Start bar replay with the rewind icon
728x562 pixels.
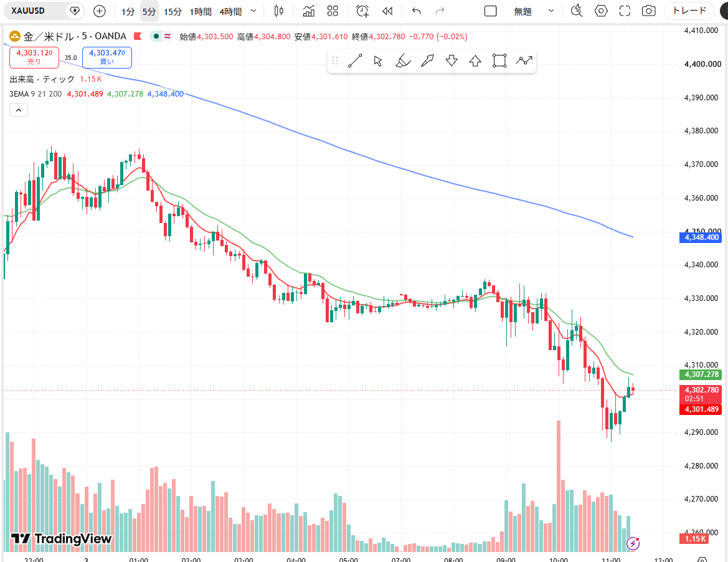point(387,11)
